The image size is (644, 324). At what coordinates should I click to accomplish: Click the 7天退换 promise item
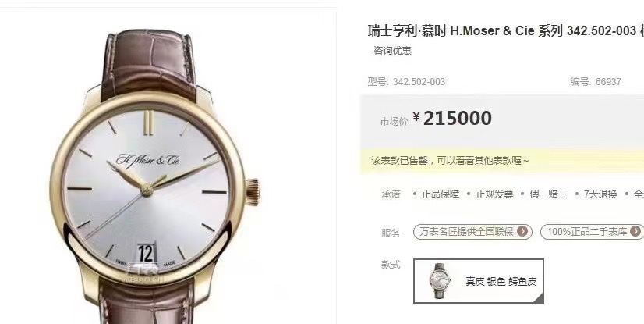pyautogui.click(x=600, y=194)
